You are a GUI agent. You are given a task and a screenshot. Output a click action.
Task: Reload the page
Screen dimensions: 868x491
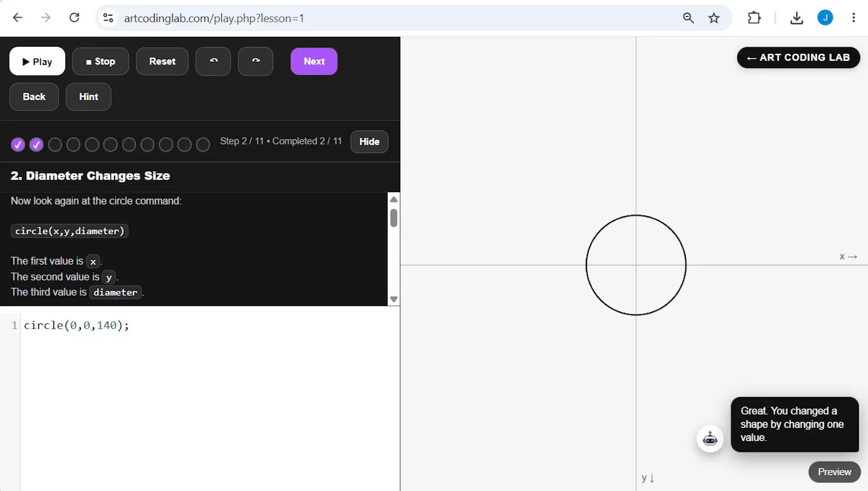tap(74, 18)
